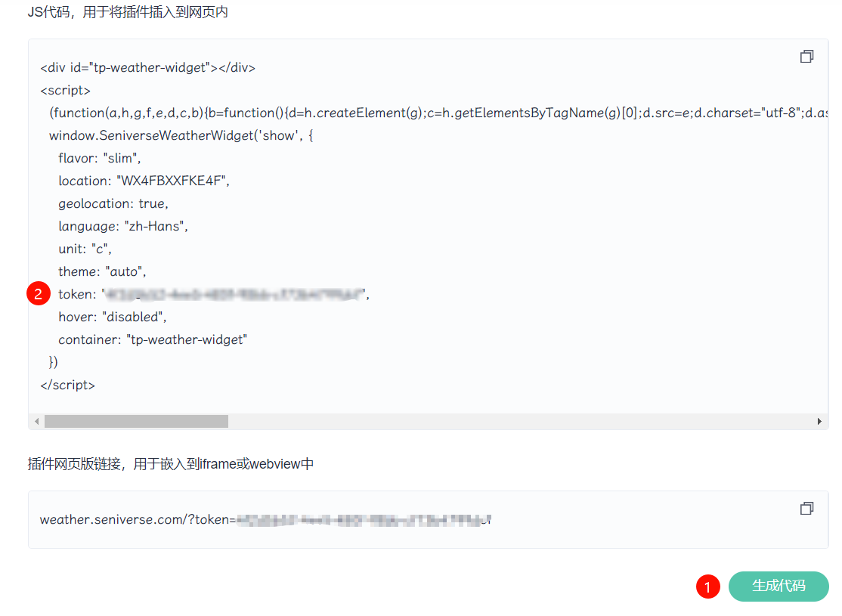This screenshot has height=616, width=842.
Task: Click the hover: "disabled" line
Action: [x=112, y=317]
